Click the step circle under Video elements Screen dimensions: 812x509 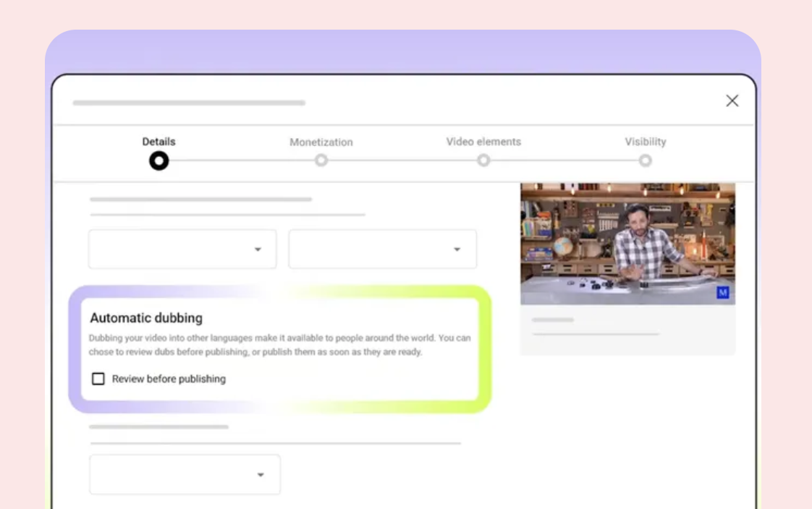(483, 161)
